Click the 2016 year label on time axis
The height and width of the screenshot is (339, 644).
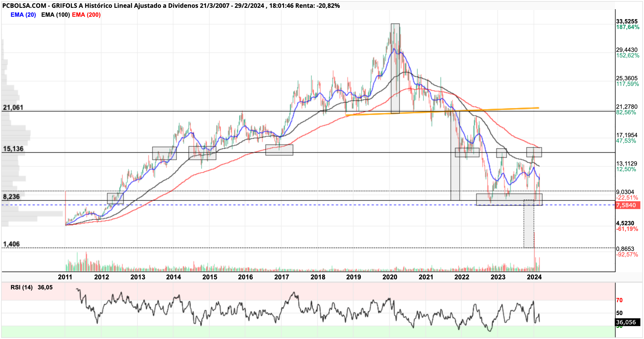pyautogui.click(x=245, y=277)
